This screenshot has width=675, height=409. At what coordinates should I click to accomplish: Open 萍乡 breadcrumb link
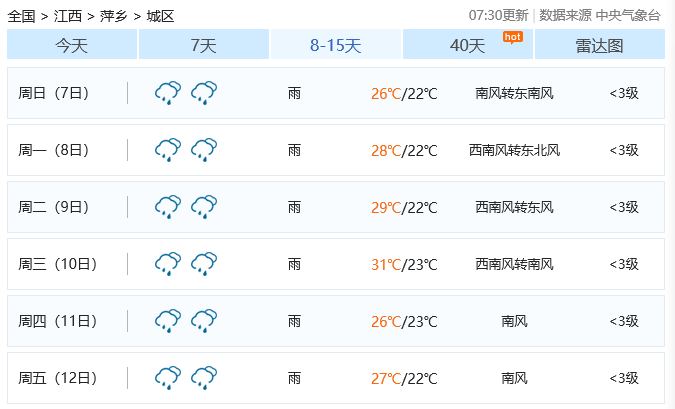click(x=114, y=16)
